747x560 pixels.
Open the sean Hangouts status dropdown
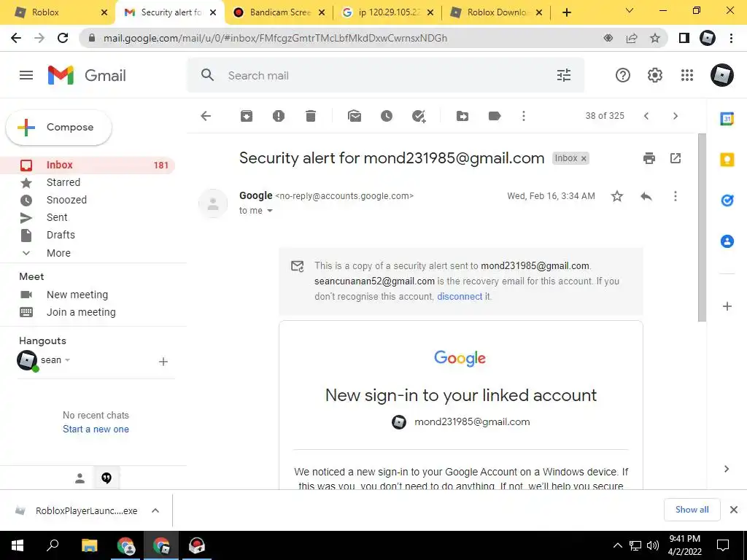click(68, 360)
